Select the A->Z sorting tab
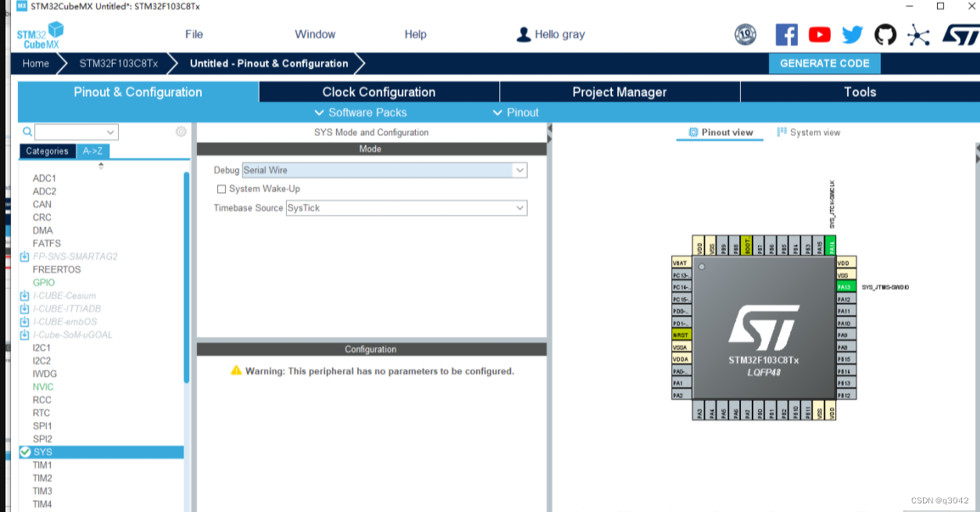 tap(92, 152)
